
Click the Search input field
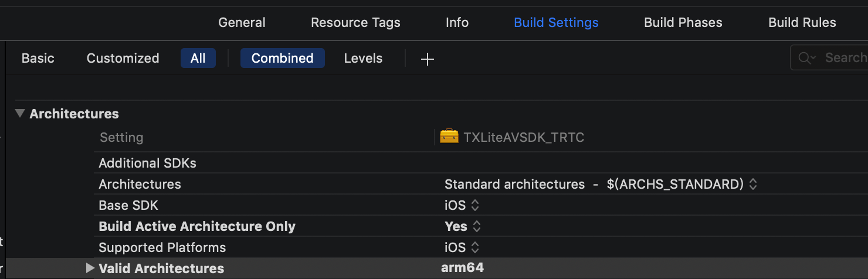pos(845,58)
